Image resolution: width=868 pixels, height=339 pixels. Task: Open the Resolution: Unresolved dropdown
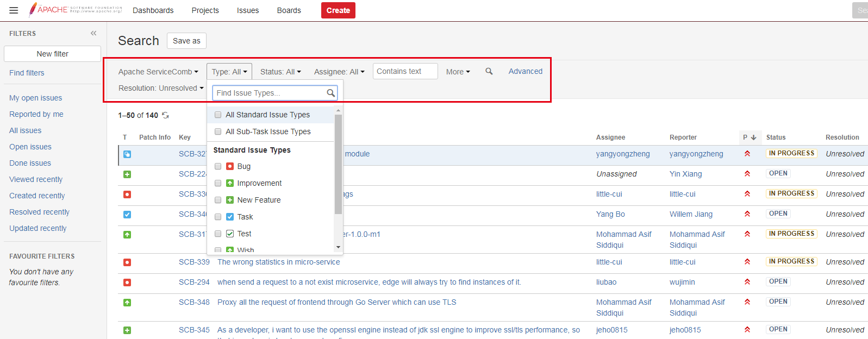coord(161,88)
